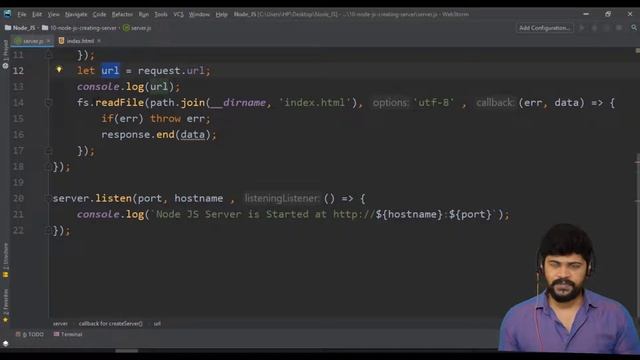Open the TODO tool window

coord(29,334)
